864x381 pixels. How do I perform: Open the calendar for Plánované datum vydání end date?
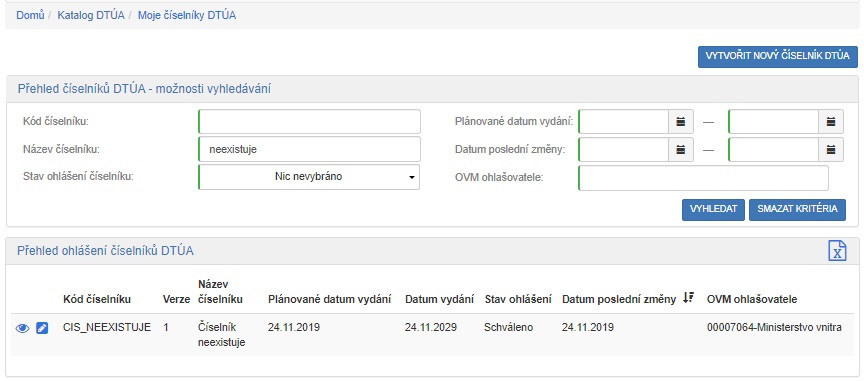click(831, 122)
